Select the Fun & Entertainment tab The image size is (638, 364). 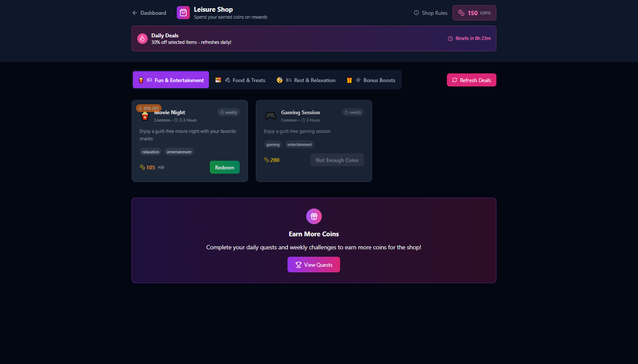click(171, 80)
